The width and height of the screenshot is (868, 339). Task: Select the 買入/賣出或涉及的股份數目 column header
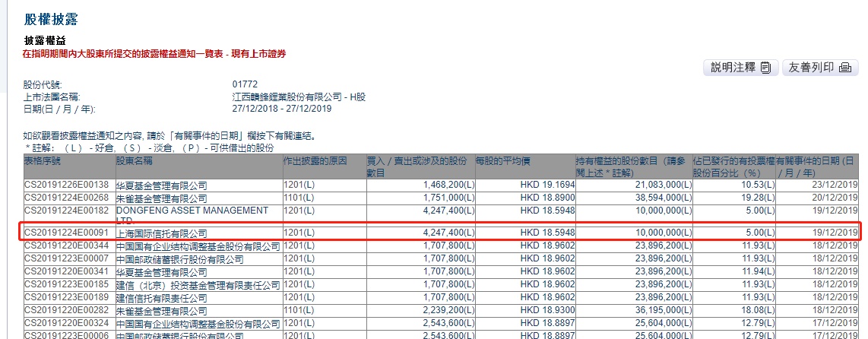pos(420,166)
